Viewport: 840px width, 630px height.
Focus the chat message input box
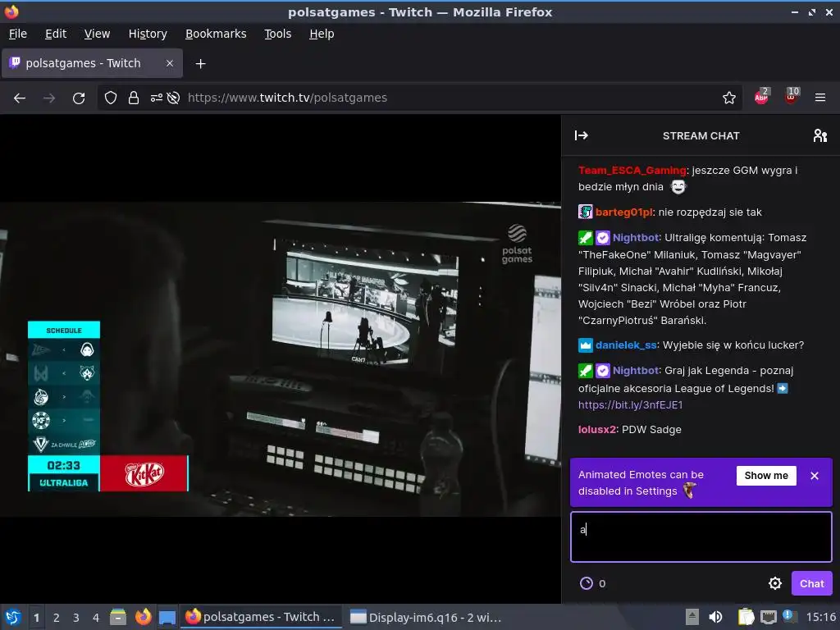tap(701, 536)
